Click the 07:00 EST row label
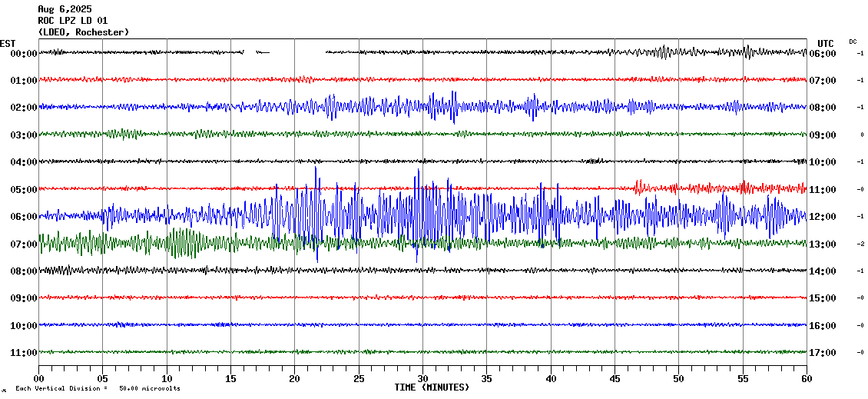 click(23, 244)
